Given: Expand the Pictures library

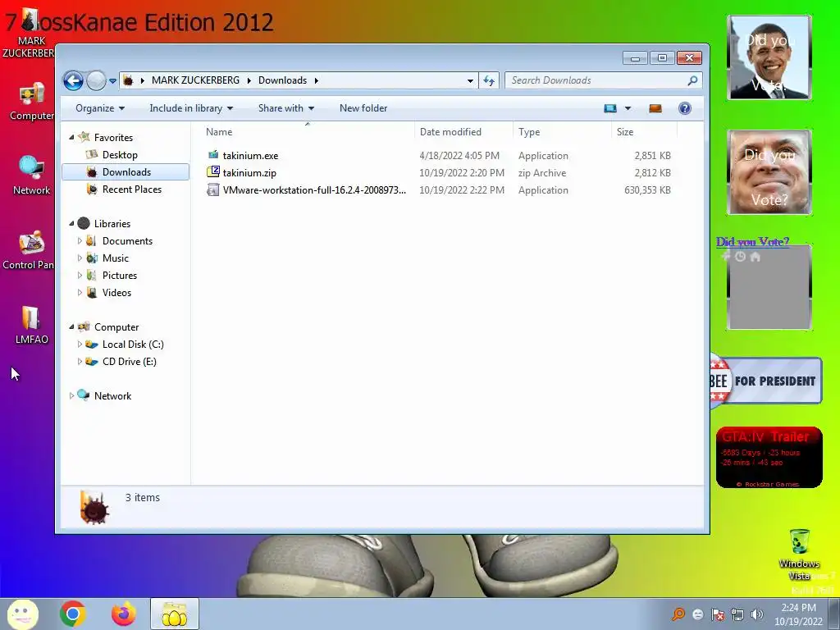Looking at the screenshot, I should (80, 276).
